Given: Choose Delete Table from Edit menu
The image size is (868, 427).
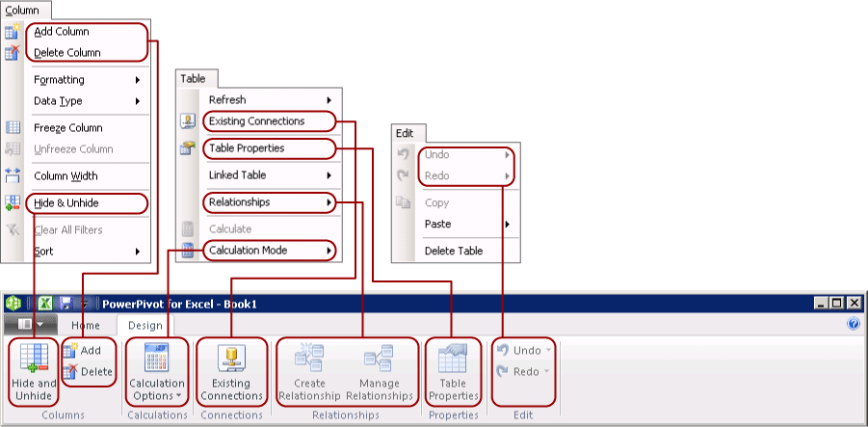Looking at the screenshot, I should click(x=454, y=251).
